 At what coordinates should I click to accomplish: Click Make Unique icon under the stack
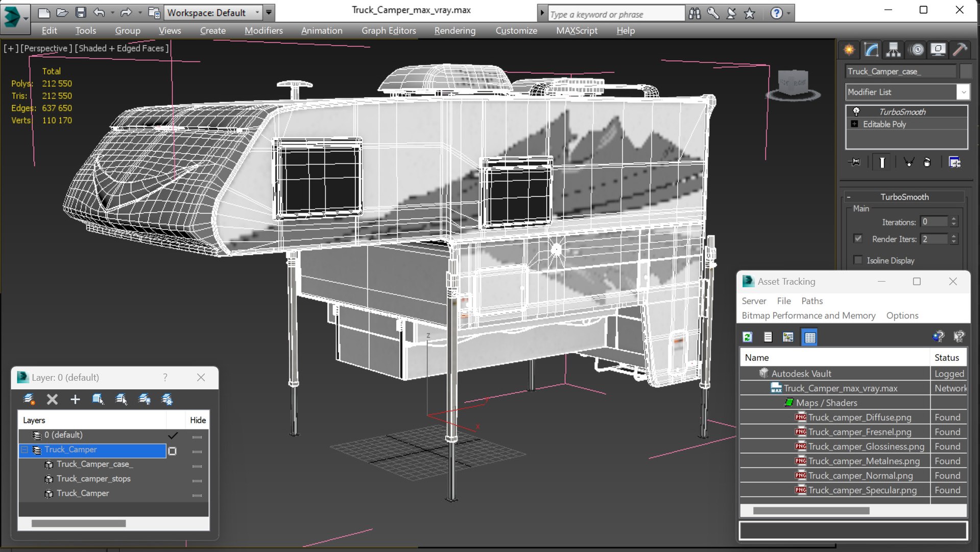[909, 163]
